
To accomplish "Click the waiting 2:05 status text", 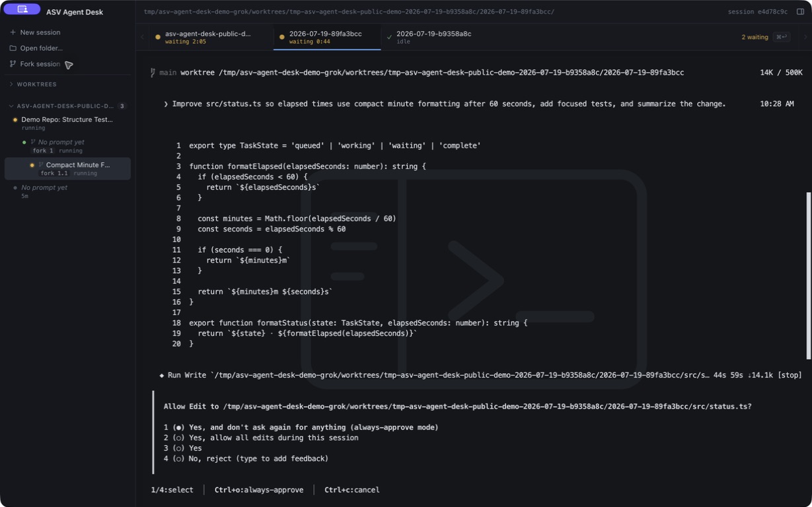I will coord(186,42).
